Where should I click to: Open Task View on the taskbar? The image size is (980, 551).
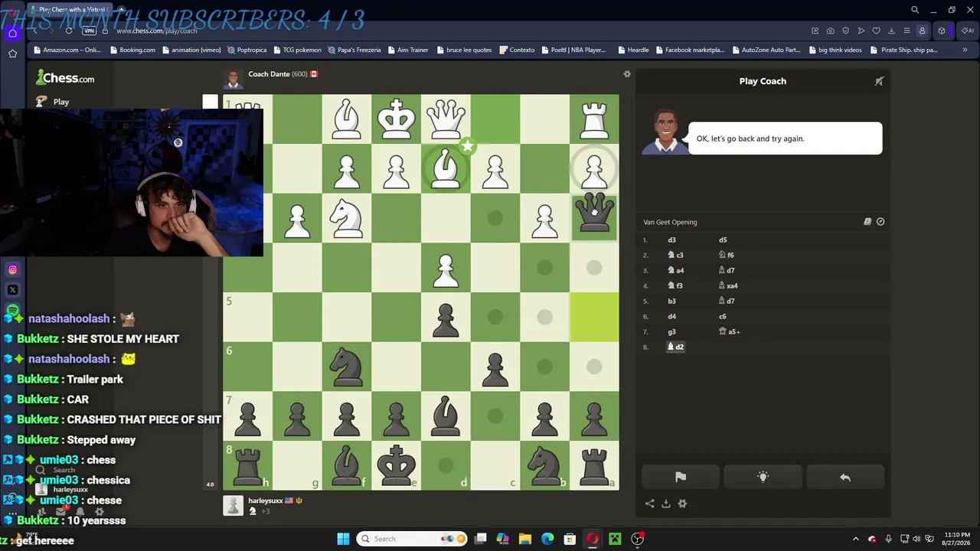tap(481, 539)
